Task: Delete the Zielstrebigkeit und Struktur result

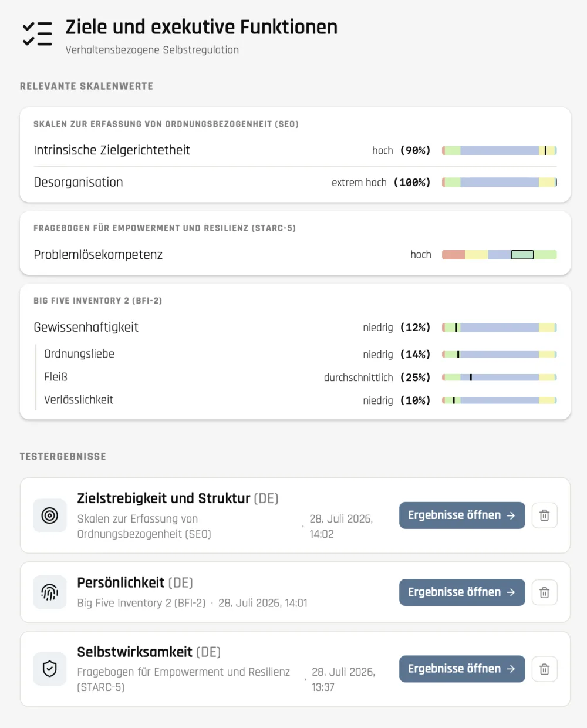Action: [x=545, y=515]
